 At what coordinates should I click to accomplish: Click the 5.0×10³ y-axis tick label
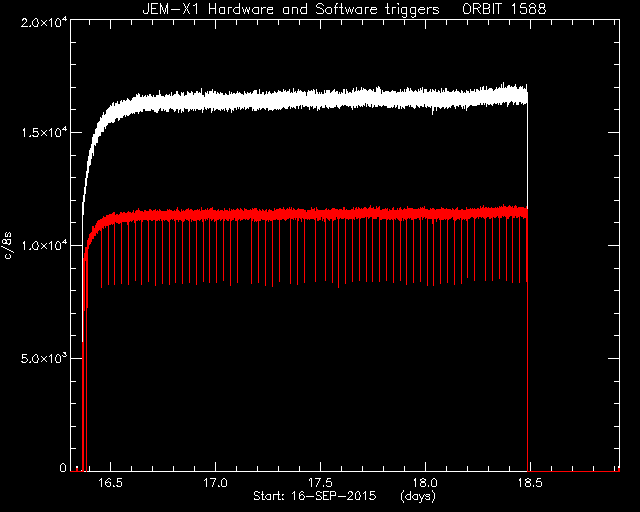coord(44,358)
